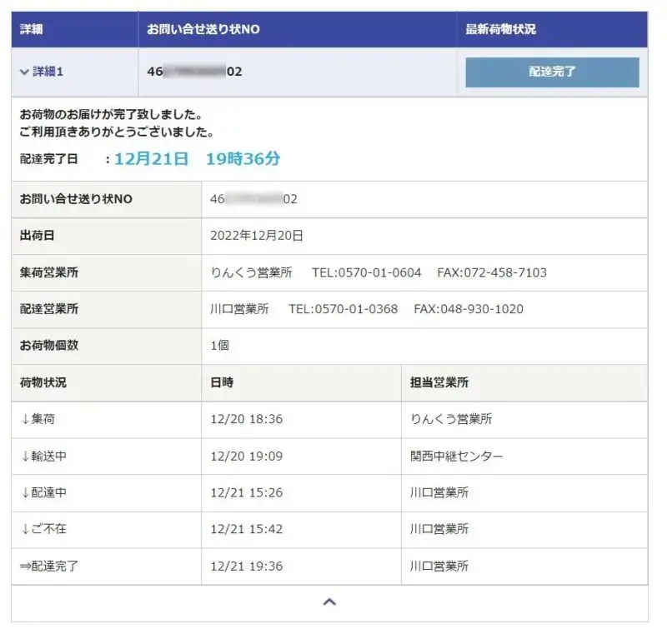667x644 pixels.
Task: Click the ↓ご不在 status arrow entry
Action: (43, 529)
